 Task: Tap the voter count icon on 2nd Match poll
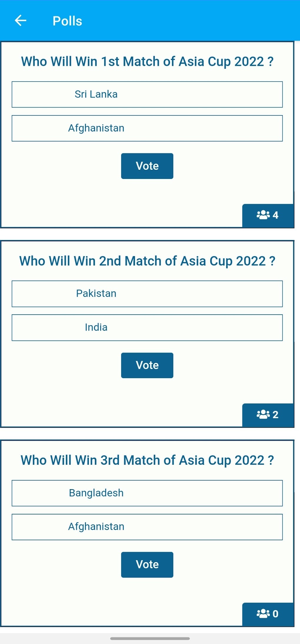click(263, 414)
